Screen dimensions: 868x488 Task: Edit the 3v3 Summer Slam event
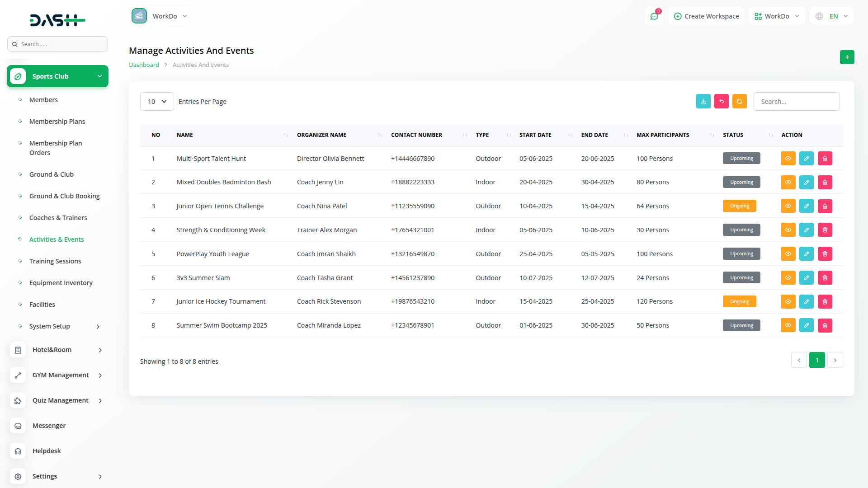[807, 278]
